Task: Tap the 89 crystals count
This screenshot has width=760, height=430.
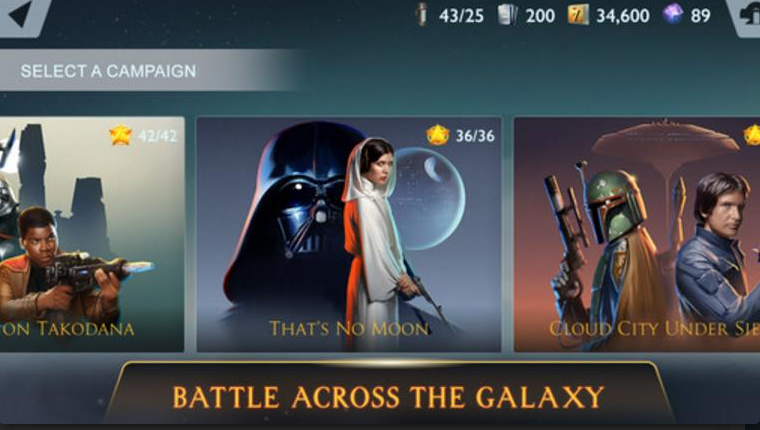Action: click(700, 16)
